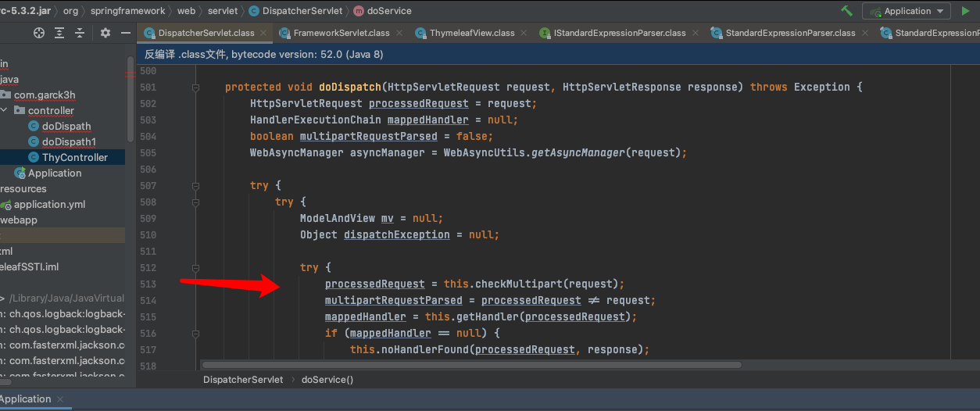The width and height of the screenshot is (980, 411).
Task: Open the project panel settings gear
Action: [106, 33]
